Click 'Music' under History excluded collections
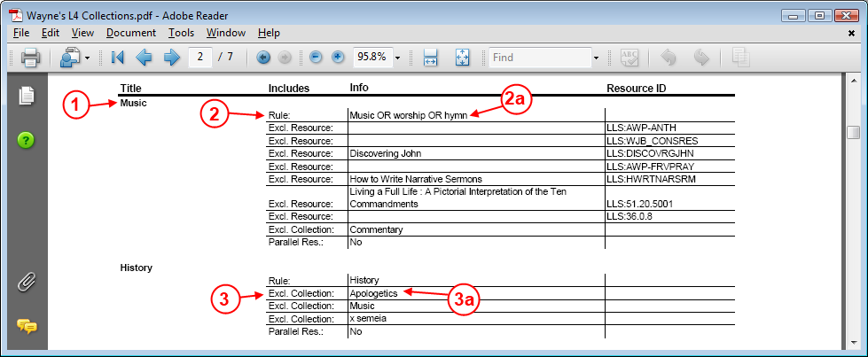The width and height of the screenshot is (868, 357). tap(362, 307)
